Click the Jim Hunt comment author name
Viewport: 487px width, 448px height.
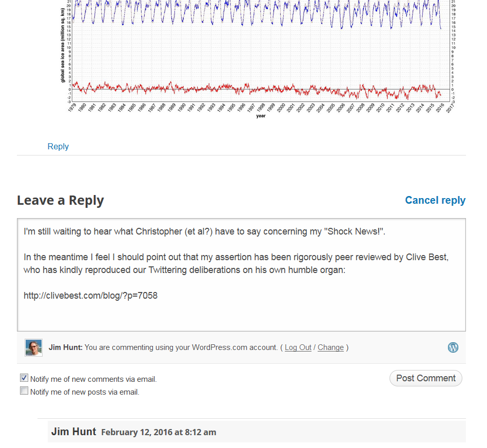[x=73, y=432]
